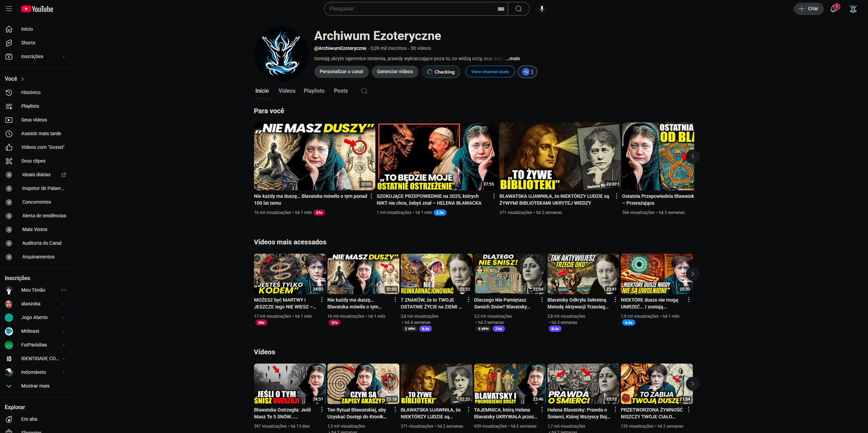This screenshot has width=868, height=433.
Task: Click the Archiwum Ezoteryczne channel avatar
Action: tap(281, 54)
